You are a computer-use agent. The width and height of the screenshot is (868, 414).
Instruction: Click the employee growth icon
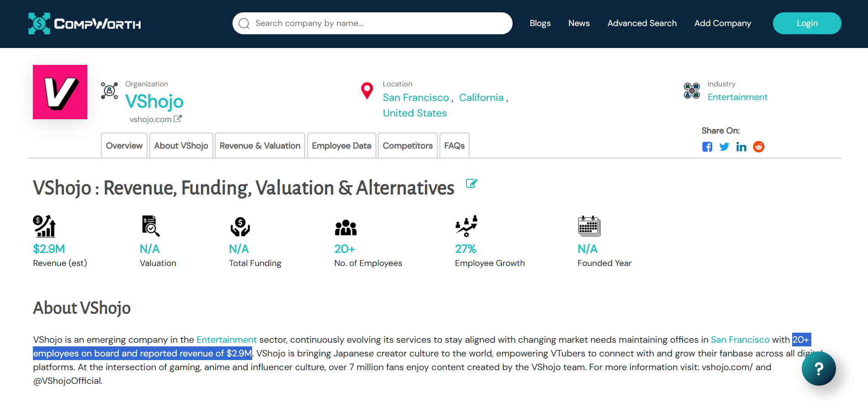pos(466,226)
